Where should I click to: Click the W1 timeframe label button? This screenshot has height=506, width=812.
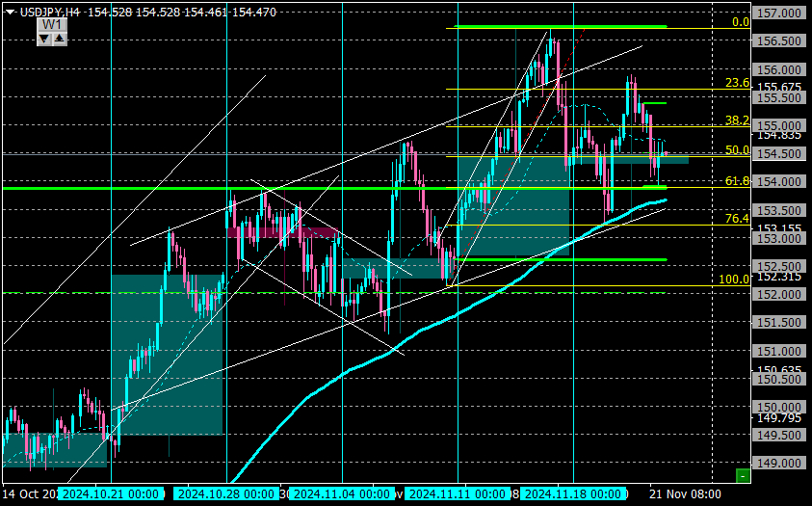pos(52,25)
